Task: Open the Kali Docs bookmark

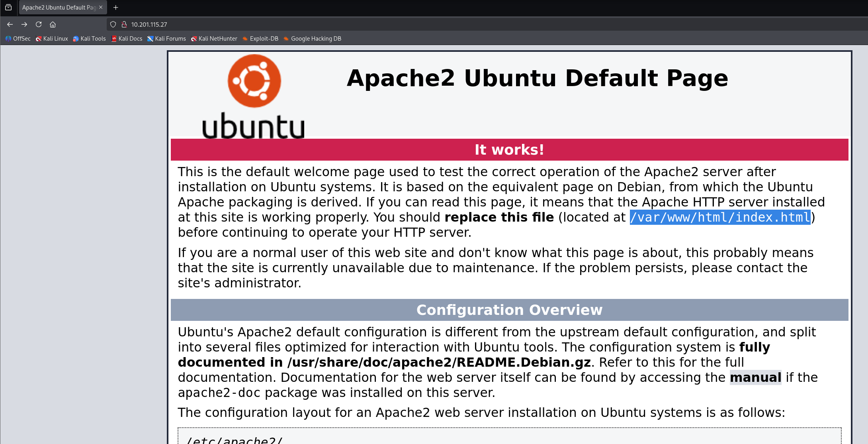Action: 127,39
